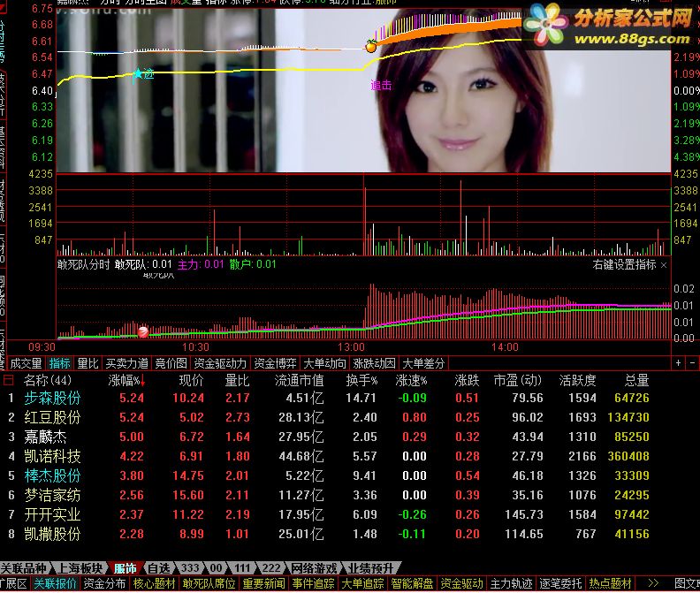Screen dimensions: 700x593
Task: Sort table by 换手% header
Action: (361, 380)
